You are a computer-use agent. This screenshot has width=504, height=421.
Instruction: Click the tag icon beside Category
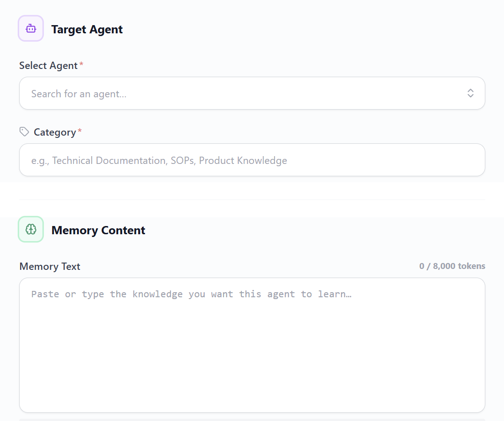pos(24,132)
